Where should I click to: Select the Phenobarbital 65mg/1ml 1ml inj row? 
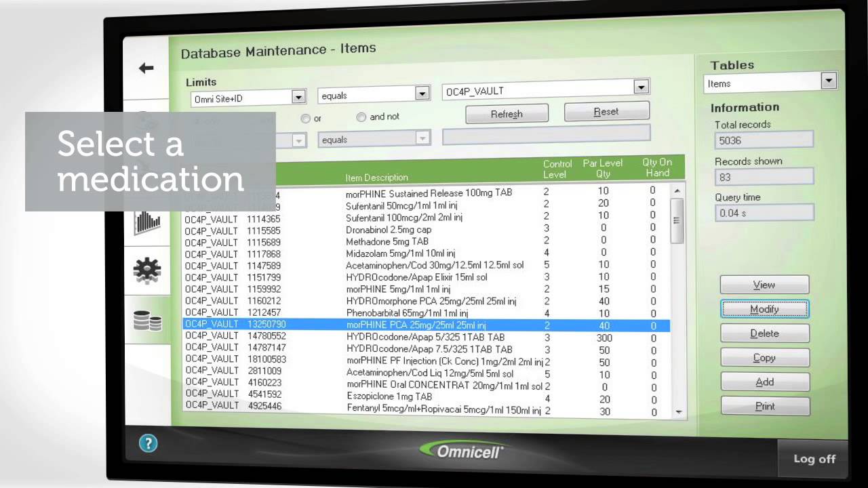426,314
